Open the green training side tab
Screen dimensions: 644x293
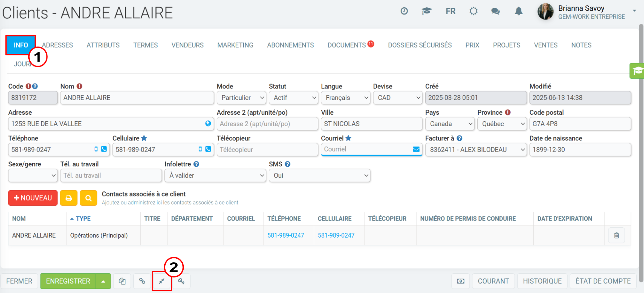click(x=637, y=71)
